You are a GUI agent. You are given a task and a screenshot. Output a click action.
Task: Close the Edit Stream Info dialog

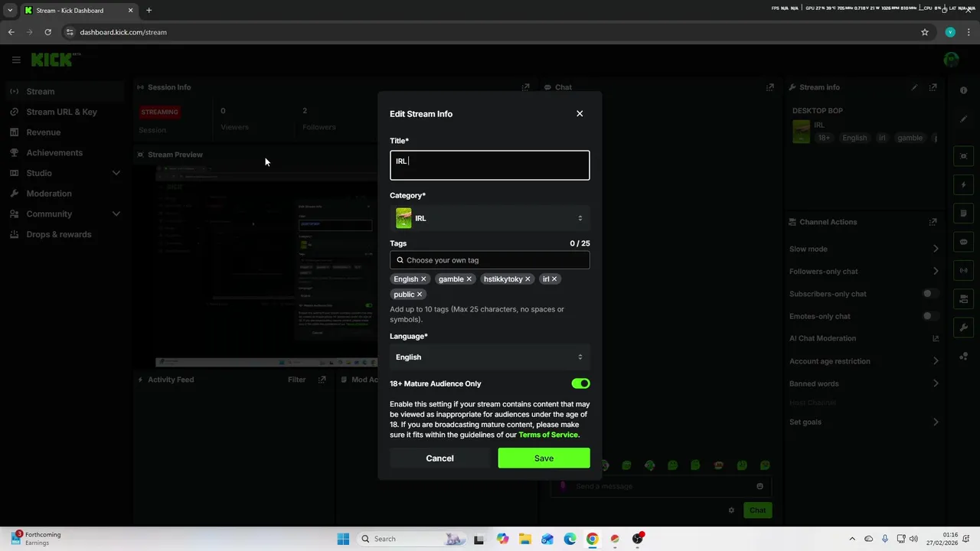point(580,113)
